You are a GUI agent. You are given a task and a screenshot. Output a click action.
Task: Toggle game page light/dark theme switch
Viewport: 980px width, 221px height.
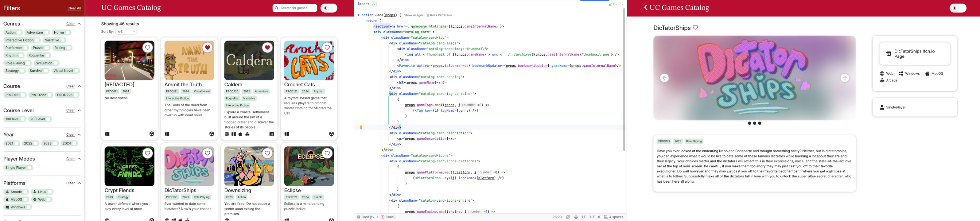(958, 8)
